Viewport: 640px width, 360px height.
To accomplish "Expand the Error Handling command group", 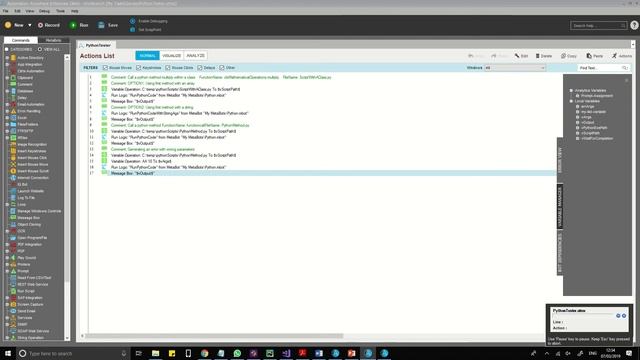I will pyautogui.click(x=7, y=111).
